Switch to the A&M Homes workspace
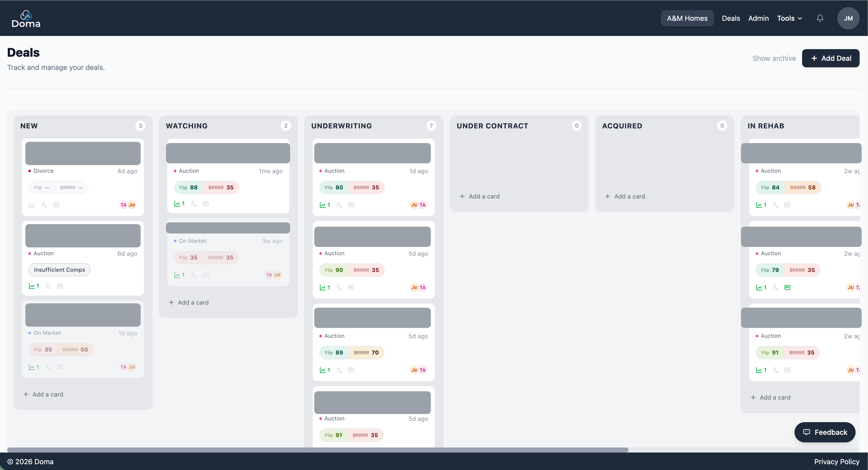The height and width of the screenshot is (470, 868). 687,18
